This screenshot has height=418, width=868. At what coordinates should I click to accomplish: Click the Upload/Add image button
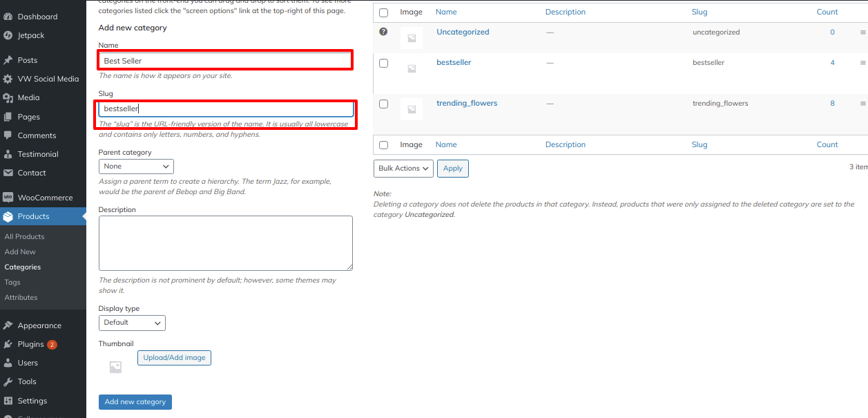[x=174, y=358]
